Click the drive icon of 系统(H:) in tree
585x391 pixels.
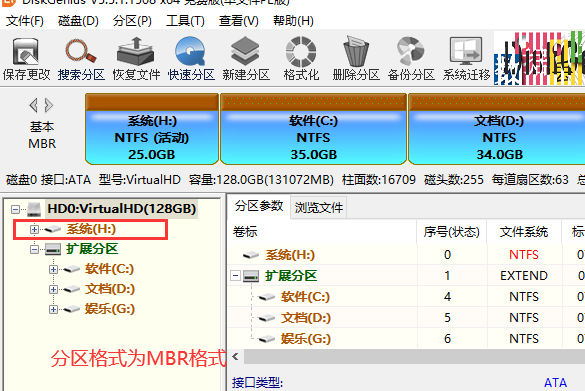click(52, 229)
